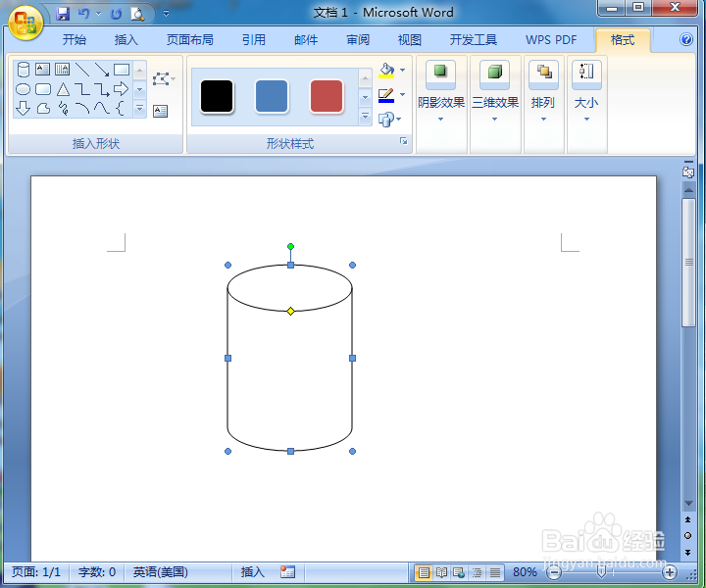The image size is (706, 588).
Task: Open the 审阅 Review tab
Action: 358,40
